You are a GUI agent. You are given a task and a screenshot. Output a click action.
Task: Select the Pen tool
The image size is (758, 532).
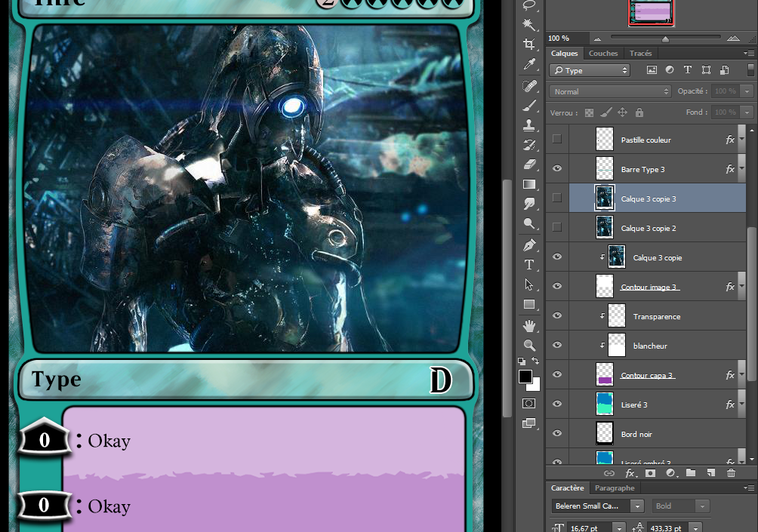(x=529, y=245)
